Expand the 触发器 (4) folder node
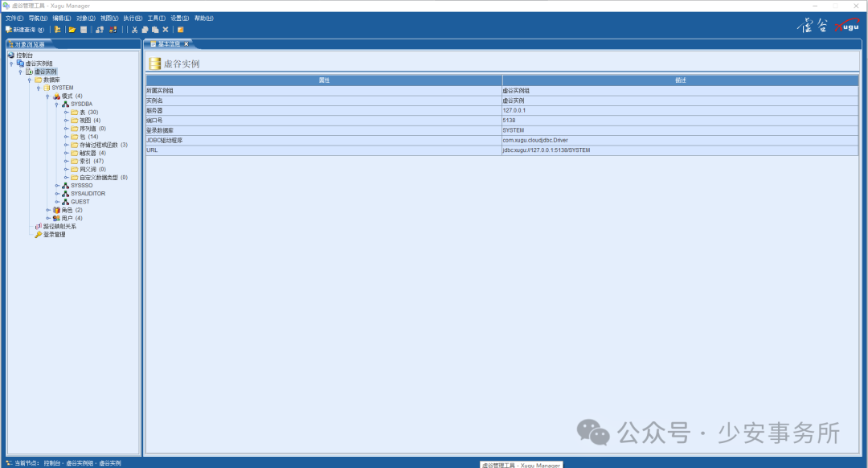This screenshot has width=868, height=468. (66, 153)
